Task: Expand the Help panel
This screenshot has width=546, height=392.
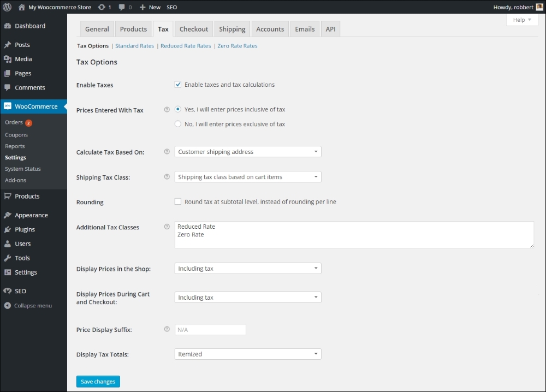Action: coord(522,20)
